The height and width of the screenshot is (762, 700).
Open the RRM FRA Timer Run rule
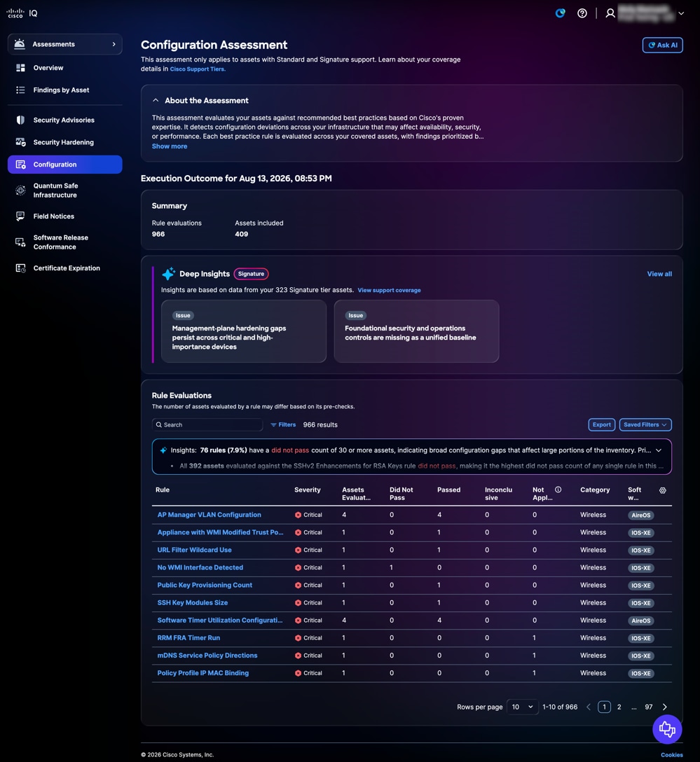tap(188, 638)
